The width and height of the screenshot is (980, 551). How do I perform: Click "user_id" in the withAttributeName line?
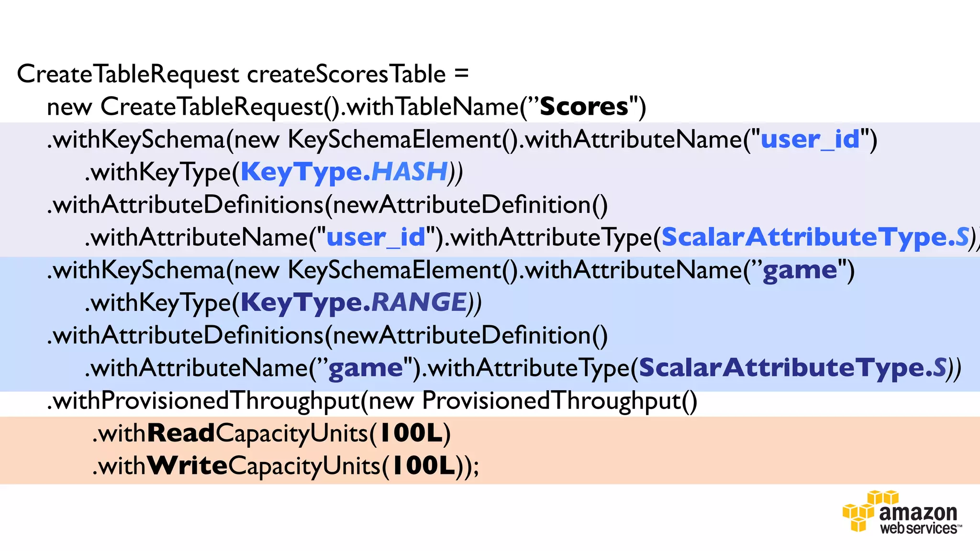point(376,237)
